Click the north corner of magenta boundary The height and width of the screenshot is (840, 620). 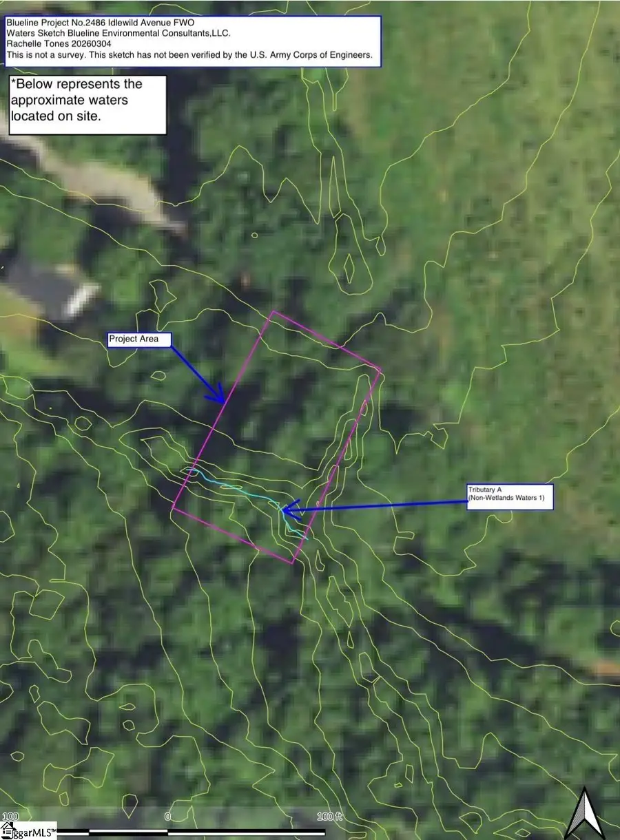(273, 312)
